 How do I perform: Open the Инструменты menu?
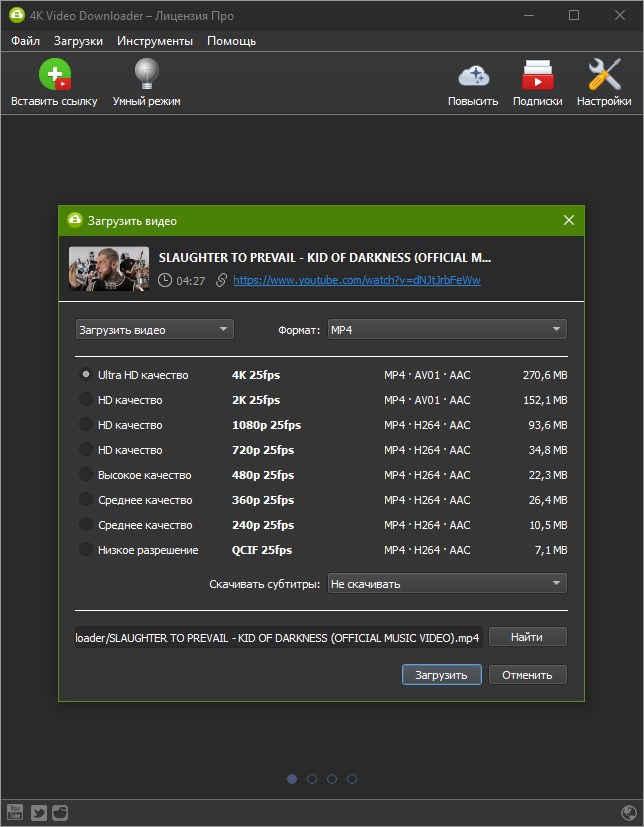tap(155, 41)
